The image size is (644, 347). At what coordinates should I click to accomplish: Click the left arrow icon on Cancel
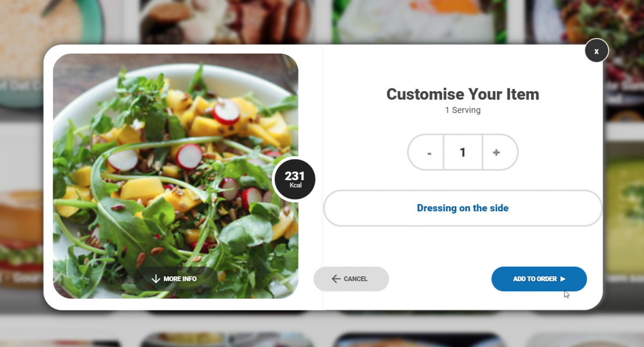[x=336, y=279]
